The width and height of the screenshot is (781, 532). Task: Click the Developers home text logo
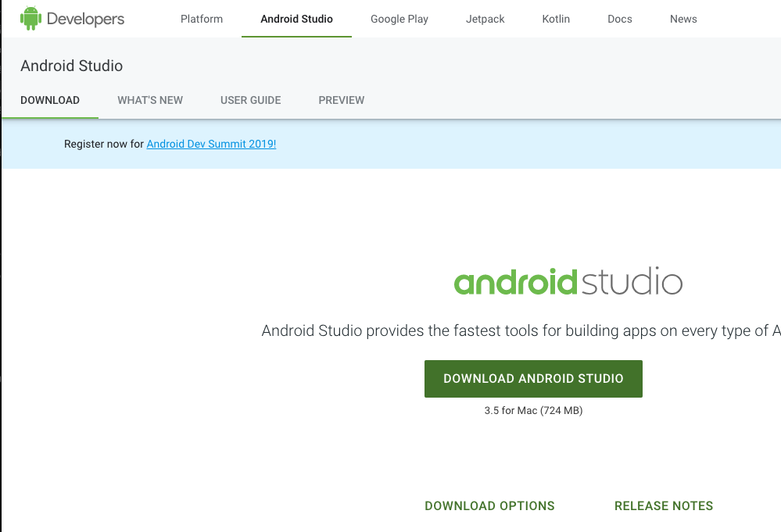click(85, 19)
